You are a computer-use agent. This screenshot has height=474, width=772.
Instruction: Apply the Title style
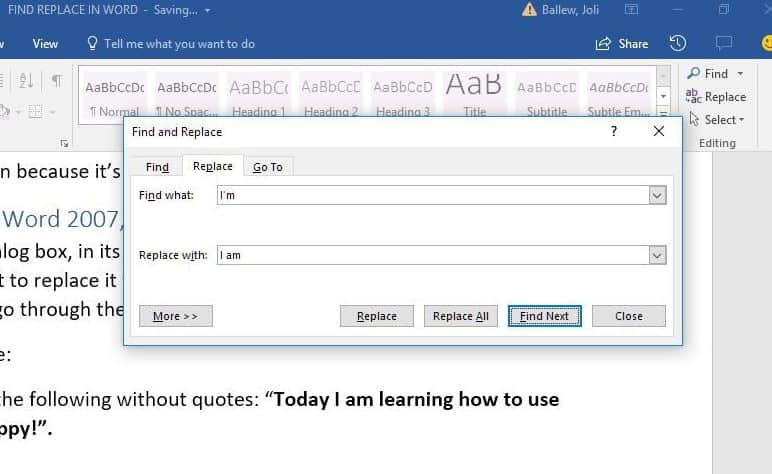(475, 97)
